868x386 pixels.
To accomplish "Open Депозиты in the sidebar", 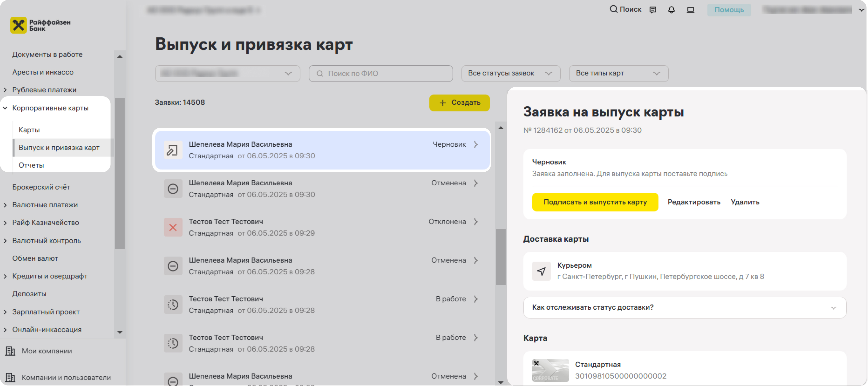I will 29,294.
